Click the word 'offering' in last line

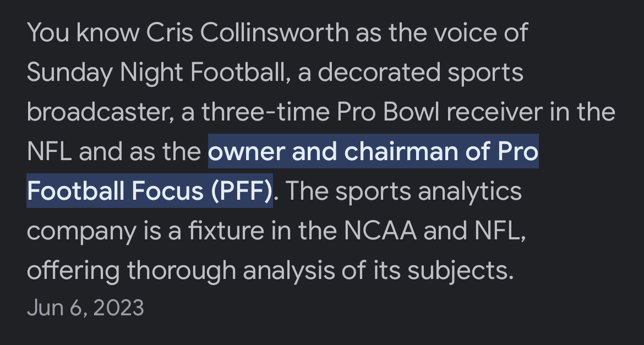click(x=73, y=271)
